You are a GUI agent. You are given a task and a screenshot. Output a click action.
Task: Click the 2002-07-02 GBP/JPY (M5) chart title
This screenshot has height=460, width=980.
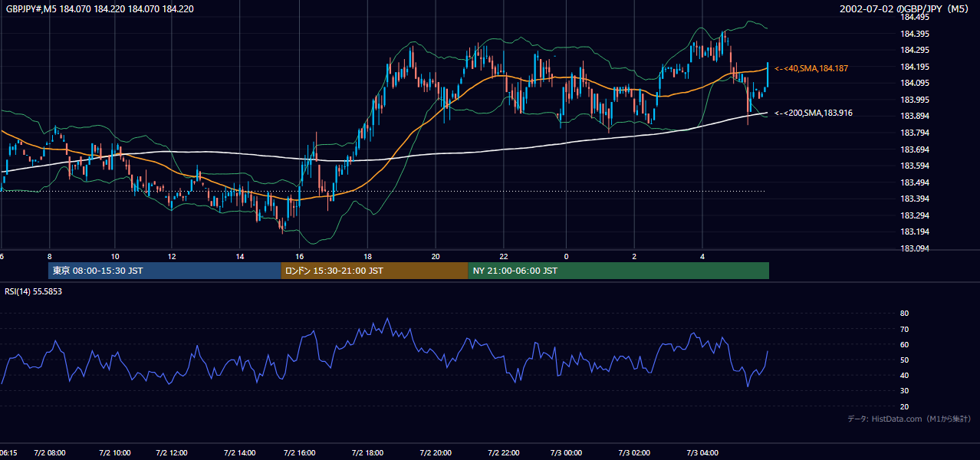(906, 9)
